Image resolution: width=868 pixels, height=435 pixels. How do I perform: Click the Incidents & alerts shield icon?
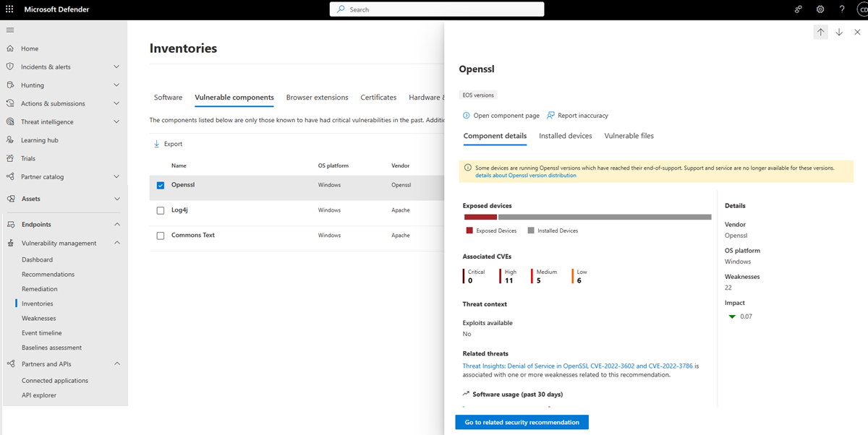pos(10,66)
